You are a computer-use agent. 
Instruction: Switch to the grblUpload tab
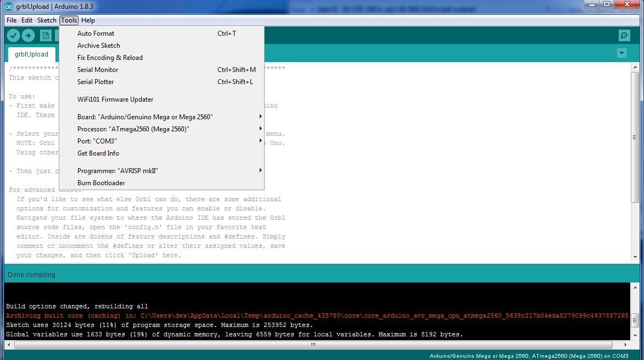tap(32, 54)
